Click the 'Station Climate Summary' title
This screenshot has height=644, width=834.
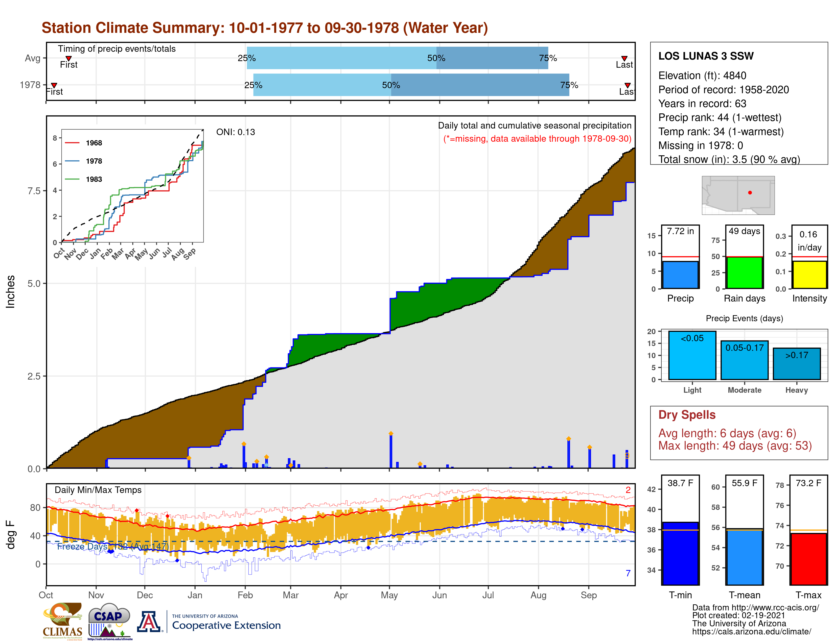tap(265, 28)
